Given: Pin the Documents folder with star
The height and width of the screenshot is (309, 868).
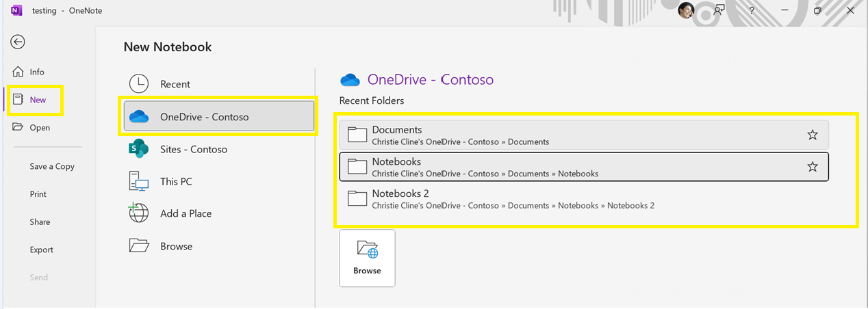Looking at the screenshot, I should [813, 135].
